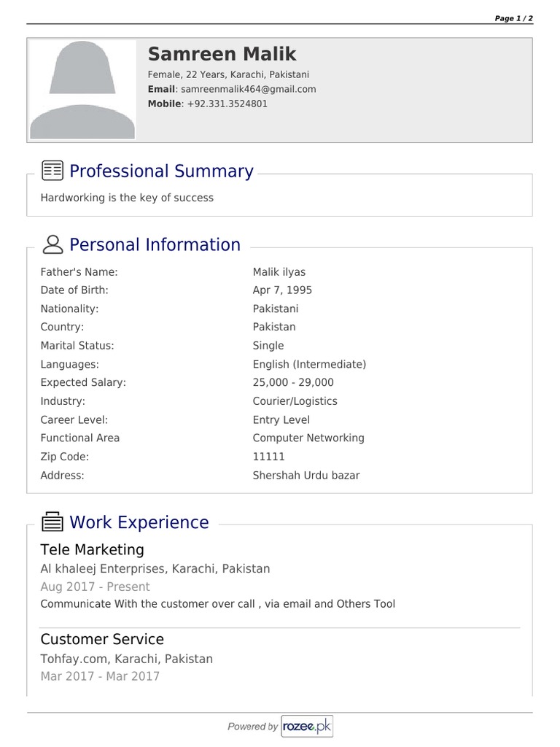Click the Tohfay.com company line
This screenshot has height=747, width=560.
pyautogui.click(x=126, y=659)
